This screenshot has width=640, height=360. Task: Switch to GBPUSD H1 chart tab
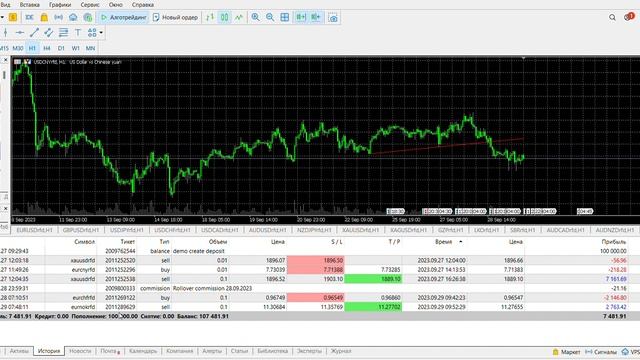pyautogui.click(x=81, y=230)
